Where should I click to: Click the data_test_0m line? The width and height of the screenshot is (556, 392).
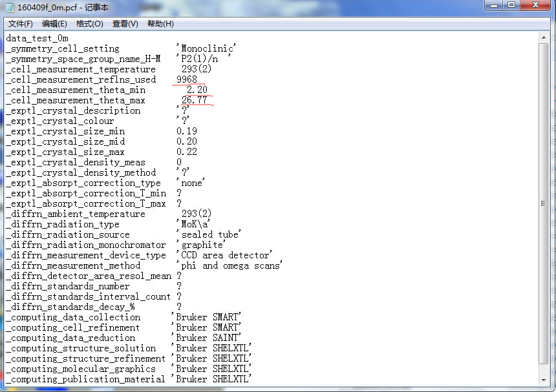pyautogui.click(x=37, y=38)
